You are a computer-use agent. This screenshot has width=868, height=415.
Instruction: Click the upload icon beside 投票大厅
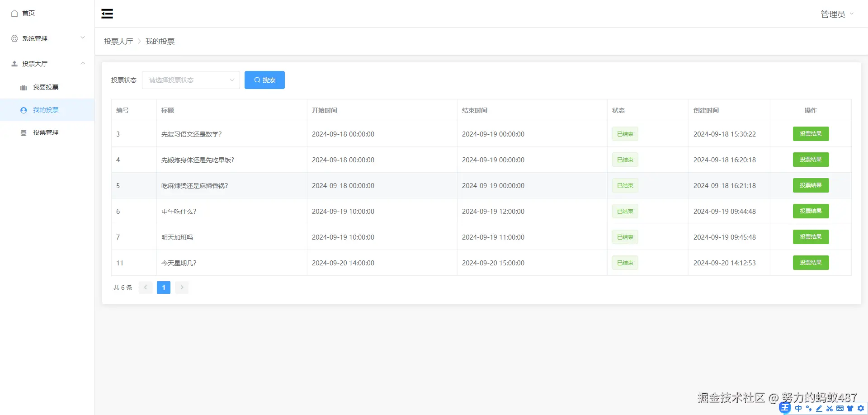tap(14, 64)
